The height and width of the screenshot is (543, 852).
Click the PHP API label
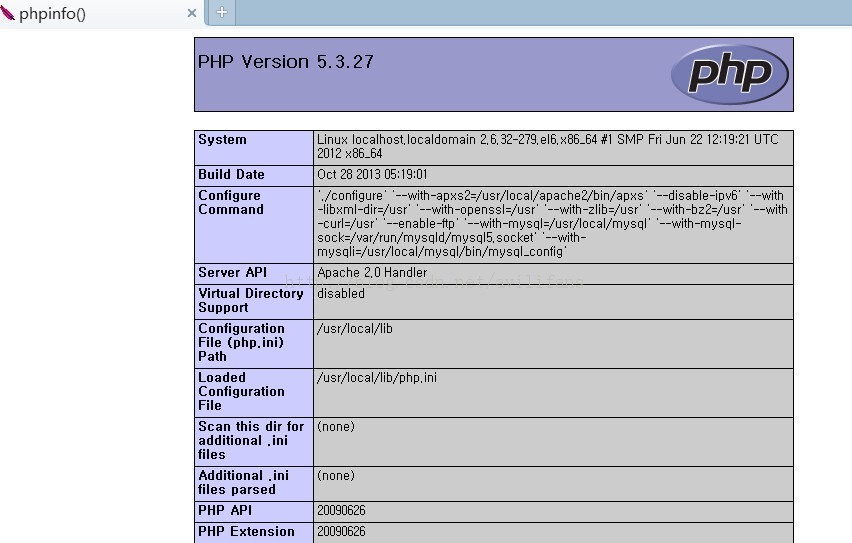(225, 510)
